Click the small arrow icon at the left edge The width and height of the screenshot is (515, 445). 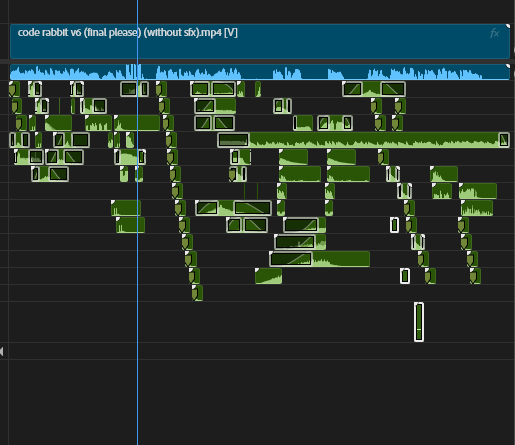pyautogui.click(x=2, y=351)
